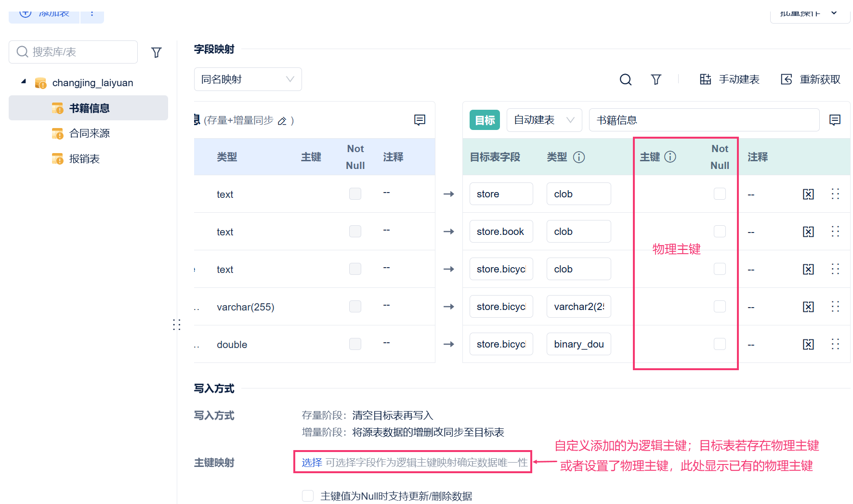Click info icon beside 主键 column header
The width and height of the screenshot is (853, 504).
(x=670, y=157)
